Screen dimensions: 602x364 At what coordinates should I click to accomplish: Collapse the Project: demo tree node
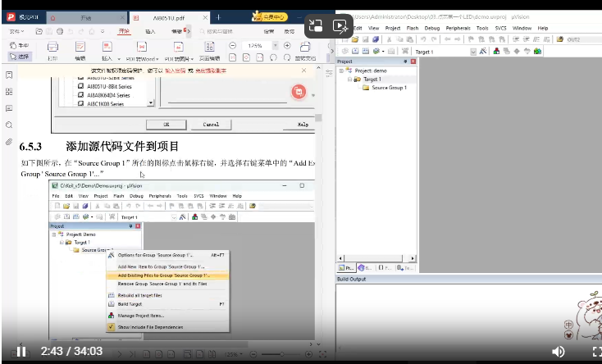click(x=341, y=71)
